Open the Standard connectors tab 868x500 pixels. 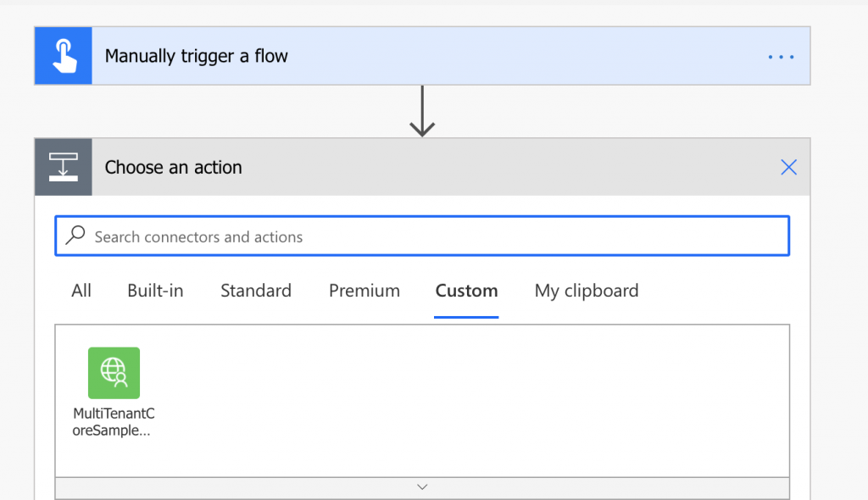[x=256, y=291]
